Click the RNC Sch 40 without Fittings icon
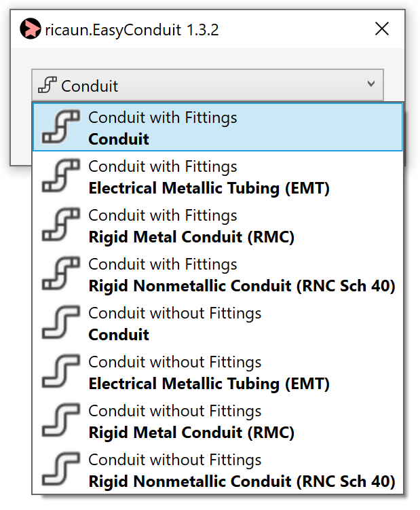 60,470
